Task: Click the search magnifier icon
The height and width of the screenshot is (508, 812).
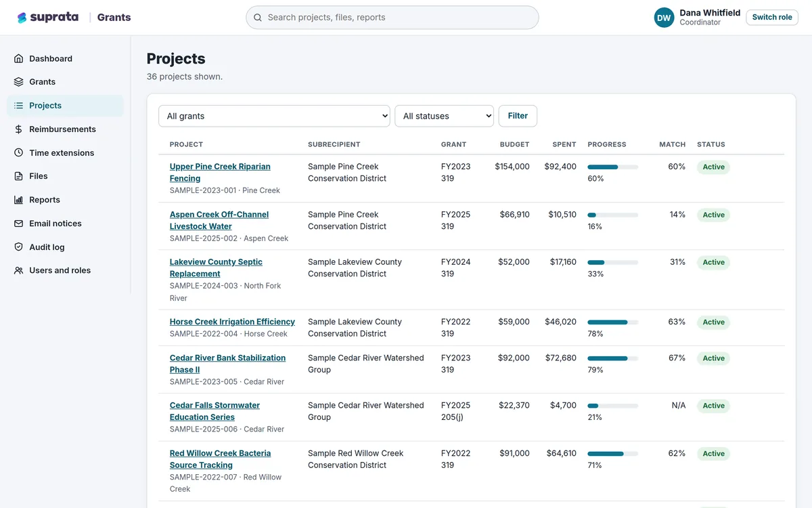Action: [258, 18]
